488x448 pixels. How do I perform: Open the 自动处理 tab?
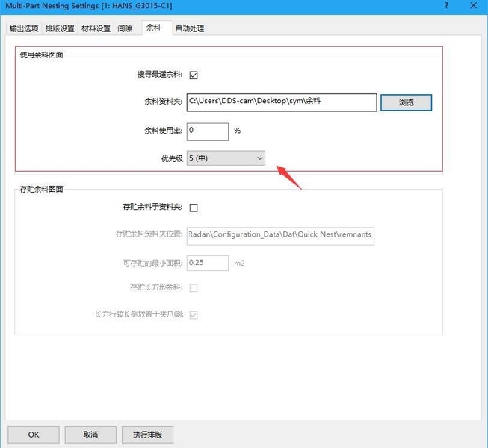190,28
